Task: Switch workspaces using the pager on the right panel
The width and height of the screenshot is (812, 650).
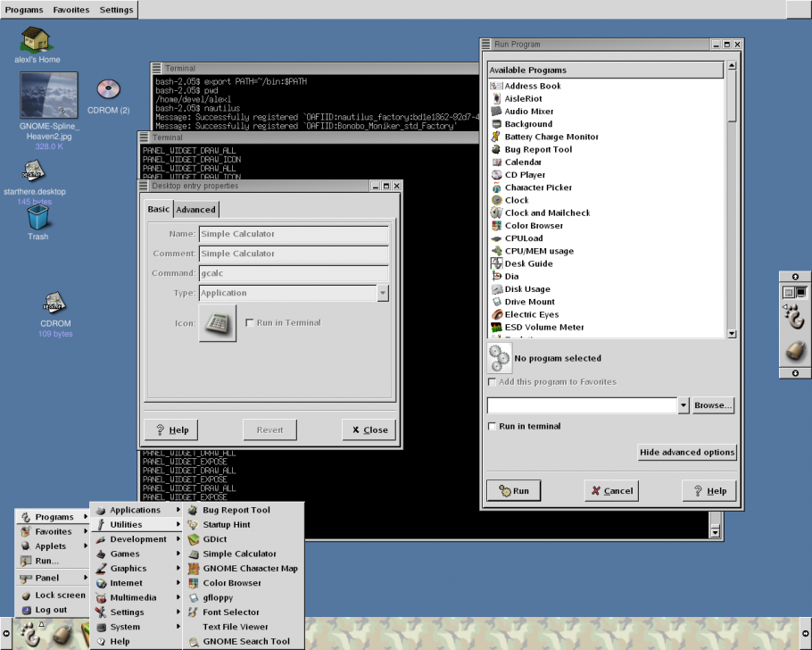Action: (793, 292)
